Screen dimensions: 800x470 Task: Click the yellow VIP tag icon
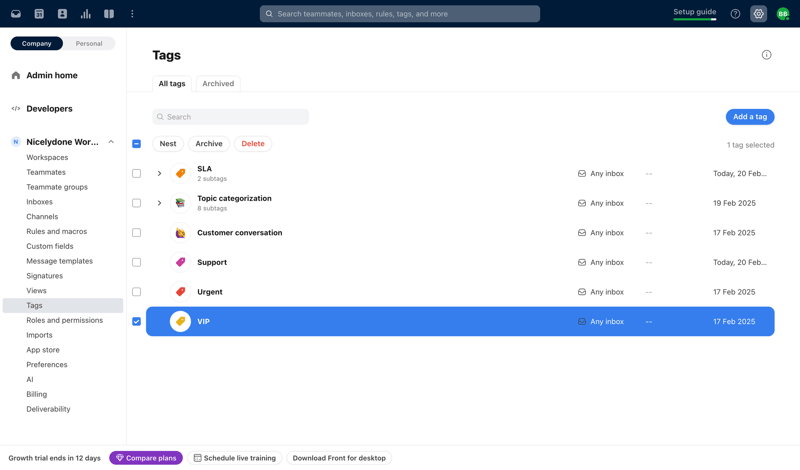point(180,321)
